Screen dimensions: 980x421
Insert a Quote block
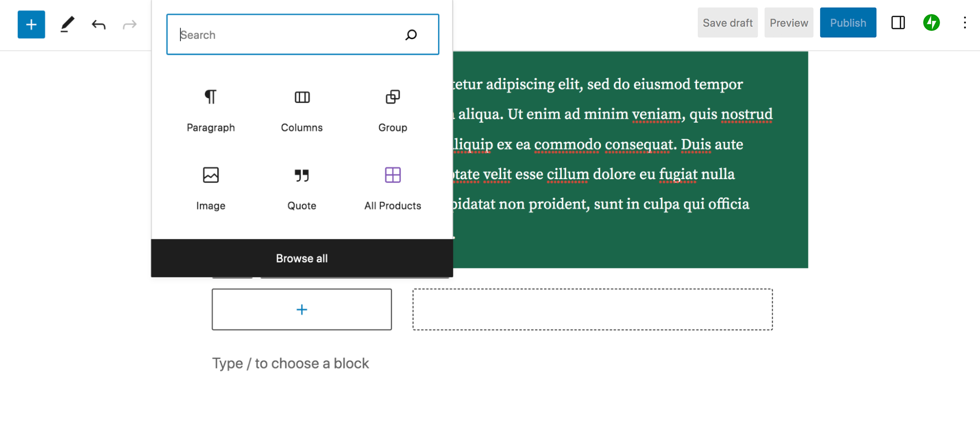[302, 188]
